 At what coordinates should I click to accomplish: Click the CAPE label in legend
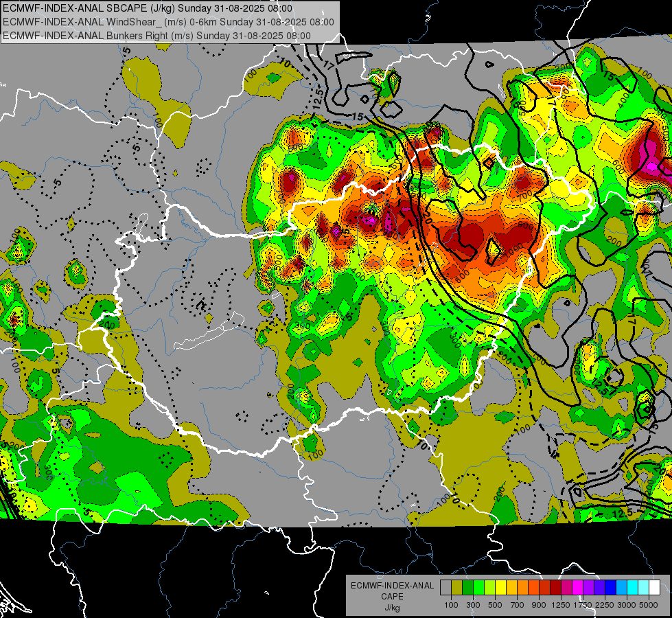click(x=392, y=597)
